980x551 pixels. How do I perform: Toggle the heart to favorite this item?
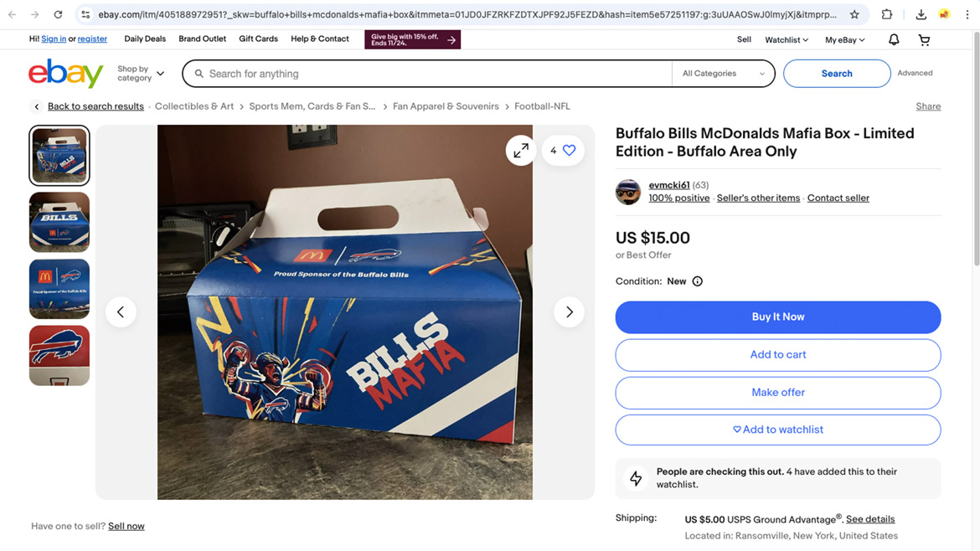tap(570, 151)
